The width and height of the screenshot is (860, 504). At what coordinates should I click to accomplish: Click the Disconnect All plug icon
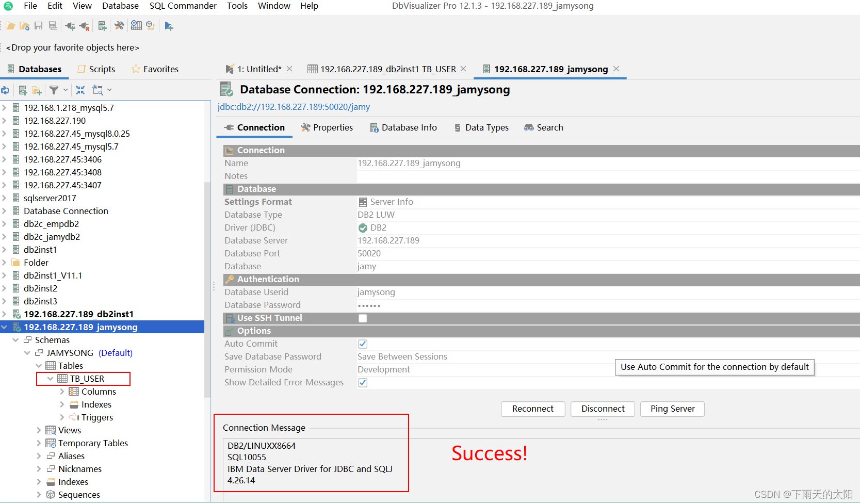click(x=85, y=26)
